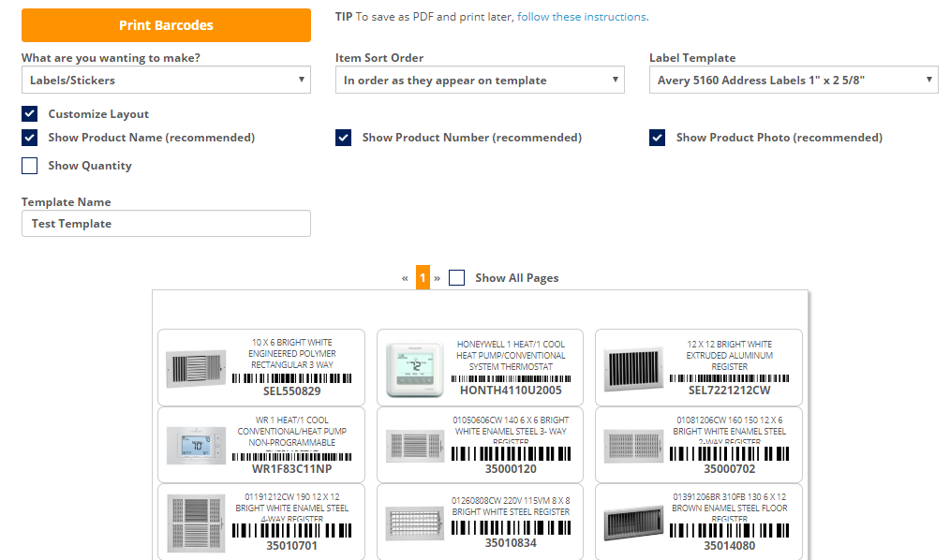Click the 01081206CW 160 150 label name

click(730, 431)
